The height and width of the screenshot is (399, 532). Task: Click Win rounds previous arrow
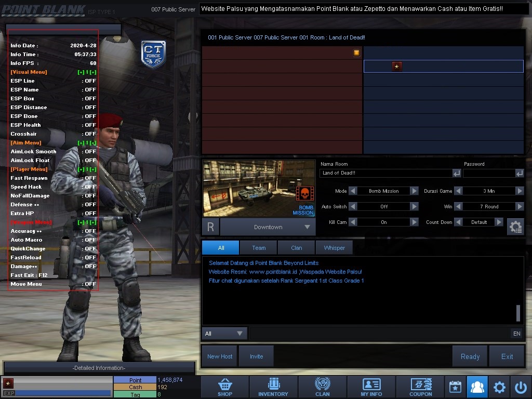(x=458, y=206)
